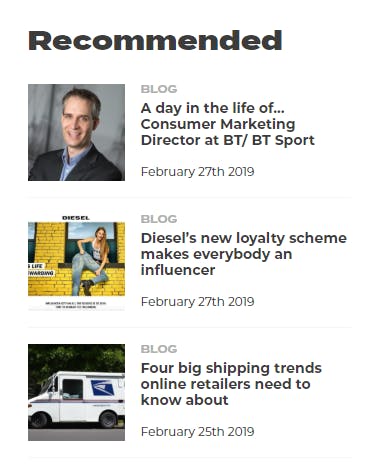The height and width of the screenshot is (474, 376).
Task: Open the white mail truck thumbnail
Action: click(76, 392)
